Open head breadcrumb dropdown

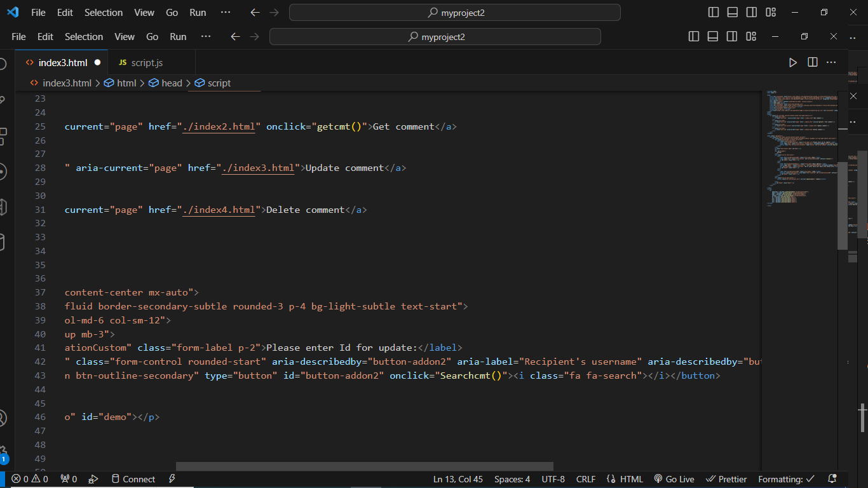[172, 83]
